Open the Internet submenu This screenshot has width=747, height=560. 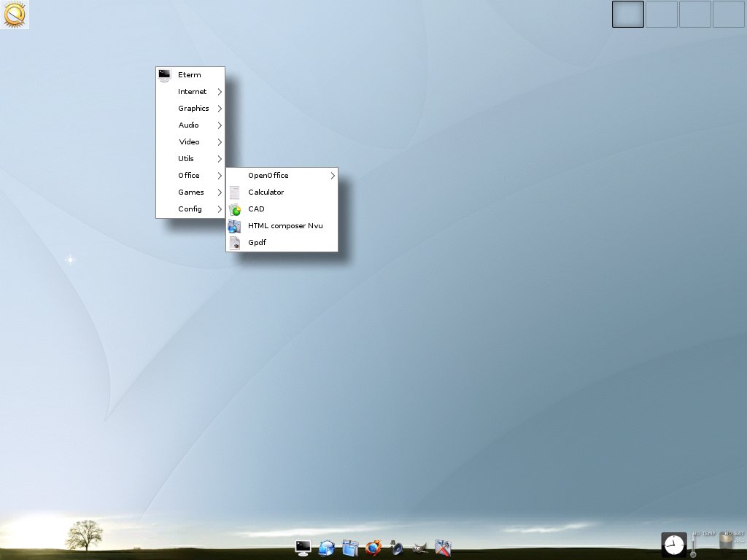pos(190,91)
